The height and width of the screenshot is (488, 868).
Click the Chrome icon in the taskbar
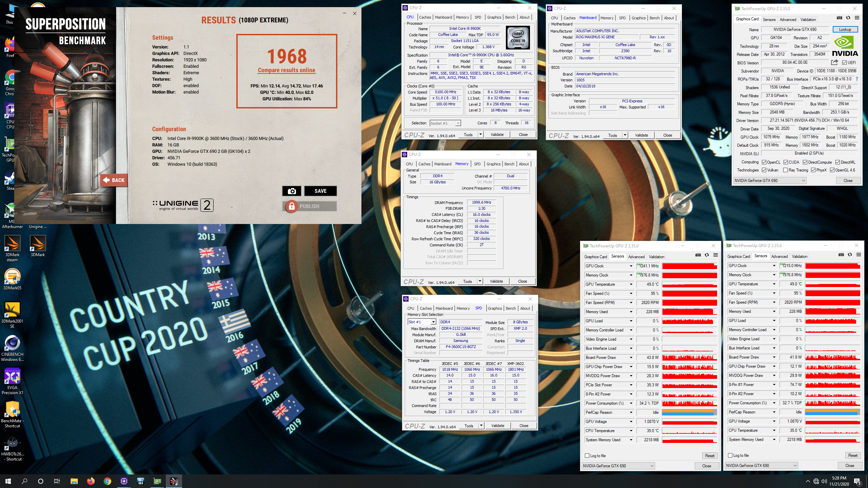(107, 481)
